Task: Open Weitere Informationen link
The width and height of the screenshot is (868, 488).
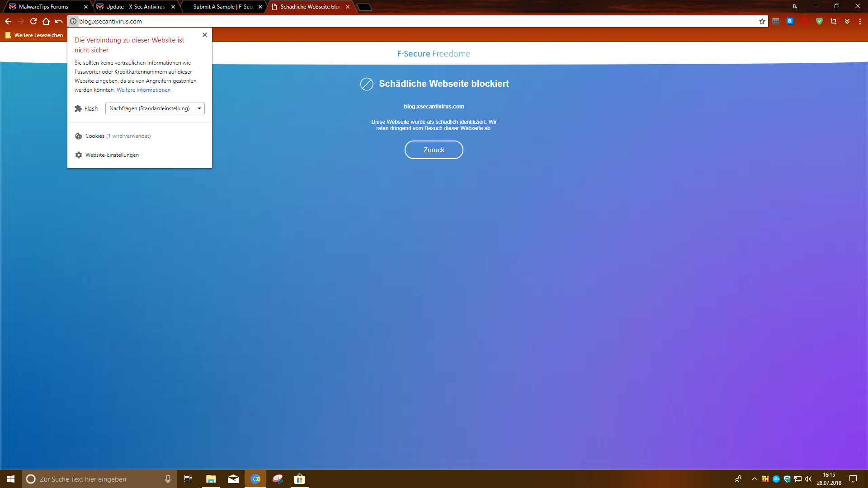Action: tap(143, 90)
